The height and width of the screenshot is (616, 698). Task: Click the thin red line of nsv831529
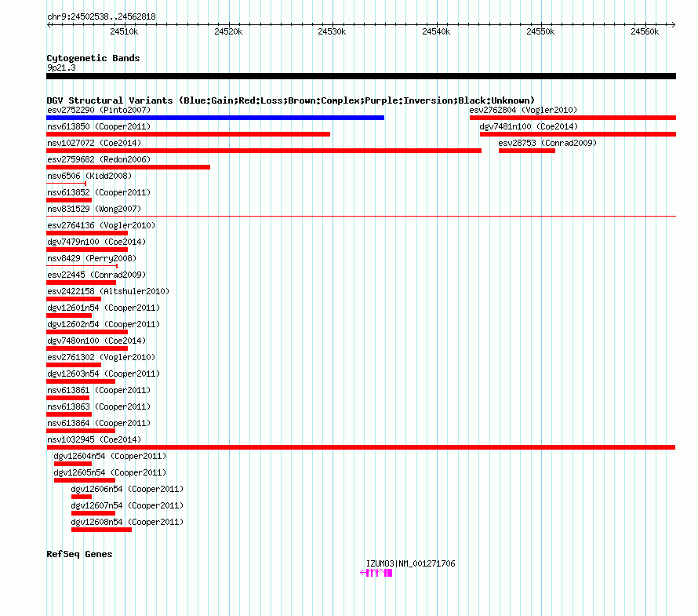click(x=361, y=217)
